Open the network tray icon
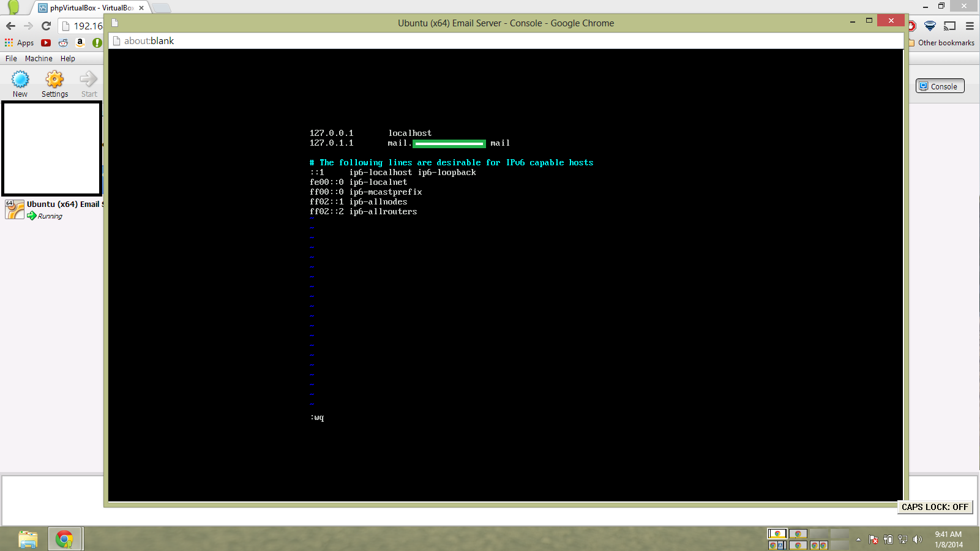 tap(903, 539)
